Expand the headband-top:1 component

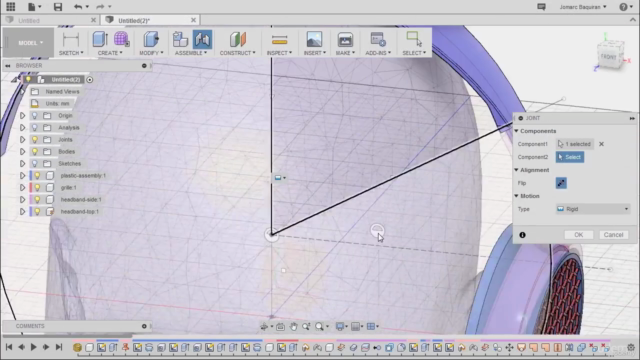[22, 211]
